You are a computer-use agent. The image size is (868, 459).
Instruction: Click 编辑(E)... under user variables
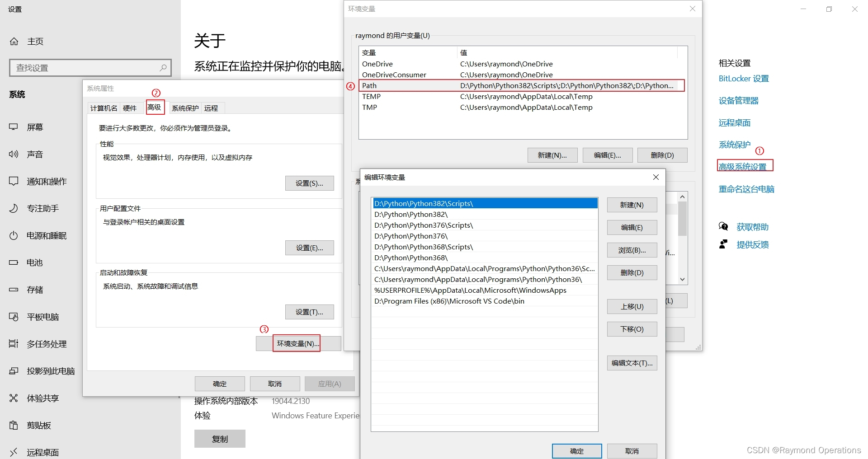tap(608, 155)
